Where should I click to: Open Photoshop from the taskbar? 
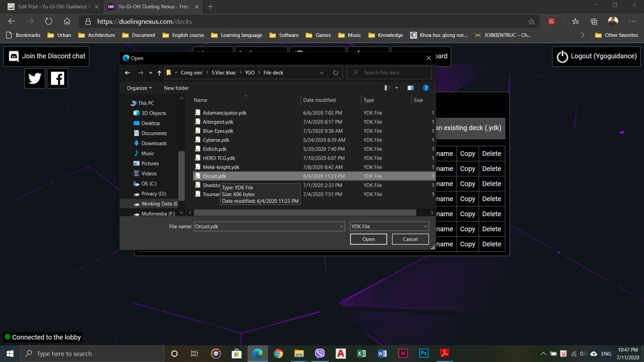click(x=423, y=353)
